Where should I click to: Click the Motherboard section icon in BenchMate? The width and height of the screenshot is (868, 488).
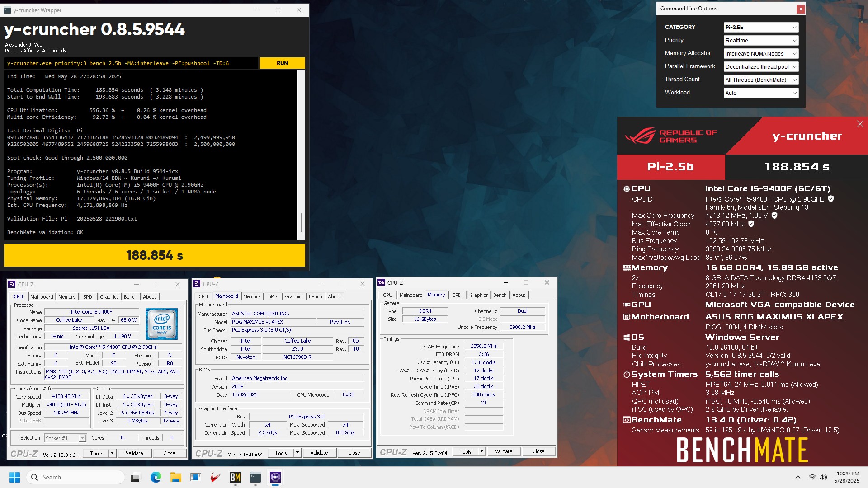[x=627, y=317]
